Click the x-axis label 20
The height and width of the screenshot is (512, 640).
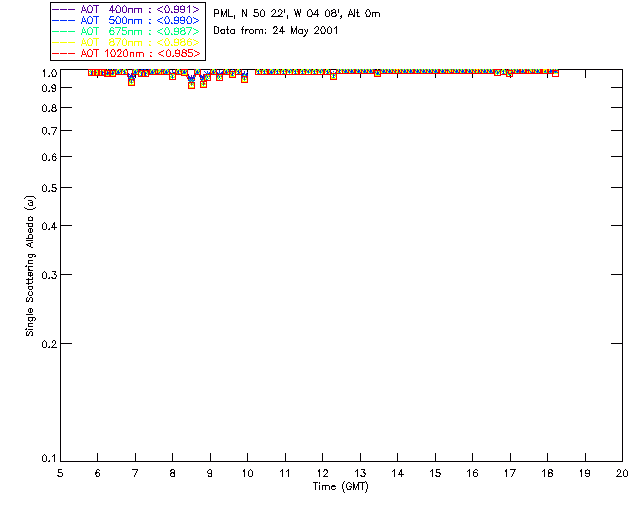click(x=622, y=473)
